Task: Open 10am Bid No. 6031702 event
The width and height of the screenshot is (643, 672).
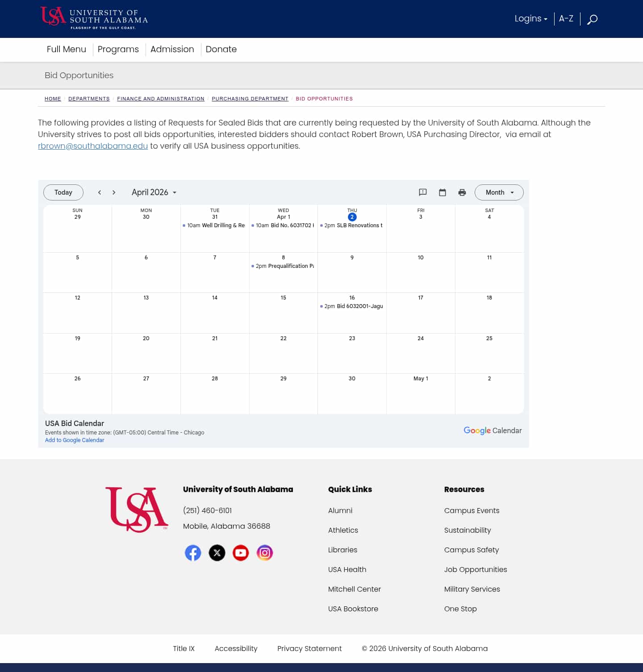Action: click(284, 225)
